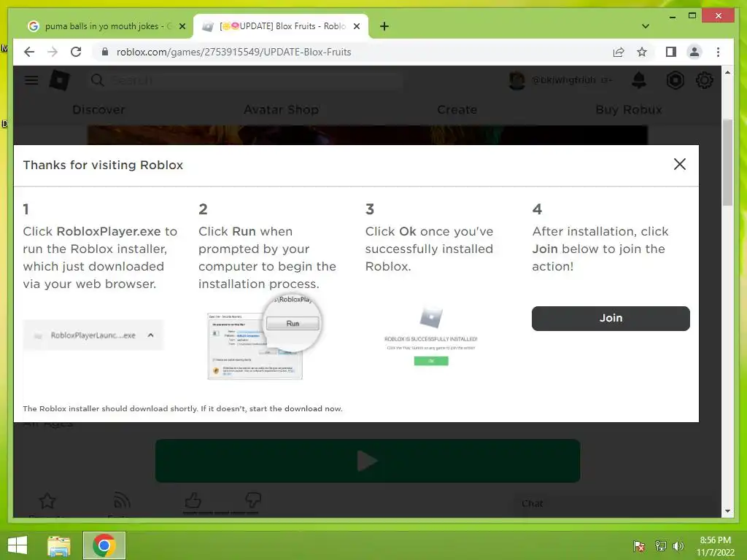Open File Explorer from the taskbar

point(59,545)
